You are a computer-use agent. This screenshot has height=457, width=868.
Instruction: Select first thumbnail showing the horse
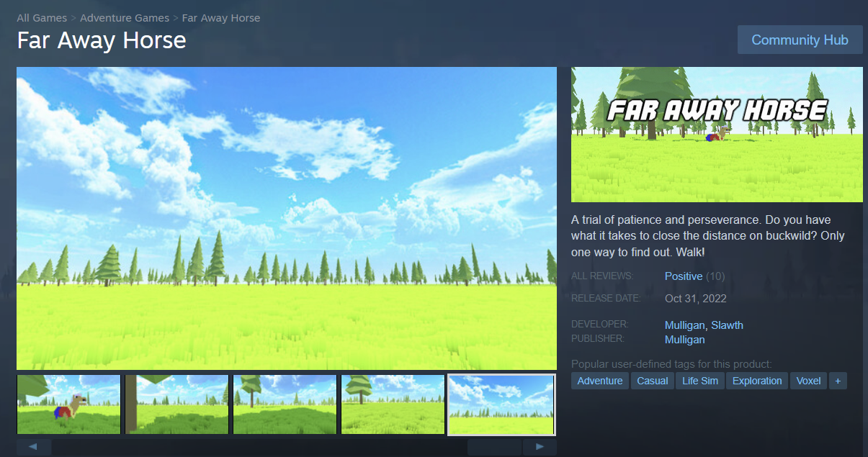(69, 404)
